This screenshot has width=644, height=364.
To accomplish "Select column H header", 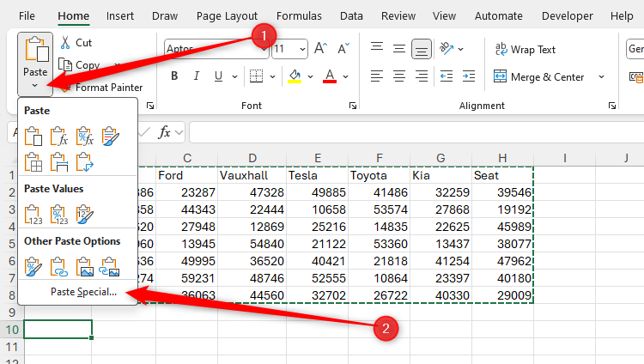I will [502, 158].
